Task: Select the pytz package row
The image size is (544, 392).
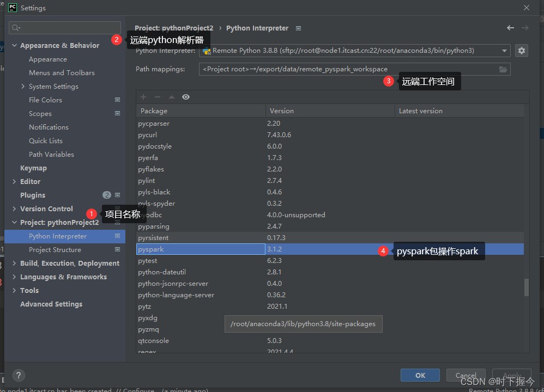Action: tap(330, 307)
